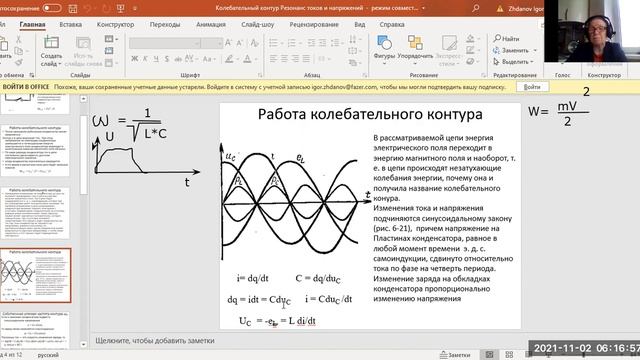Click text highlight color pen

pos(229,59)
